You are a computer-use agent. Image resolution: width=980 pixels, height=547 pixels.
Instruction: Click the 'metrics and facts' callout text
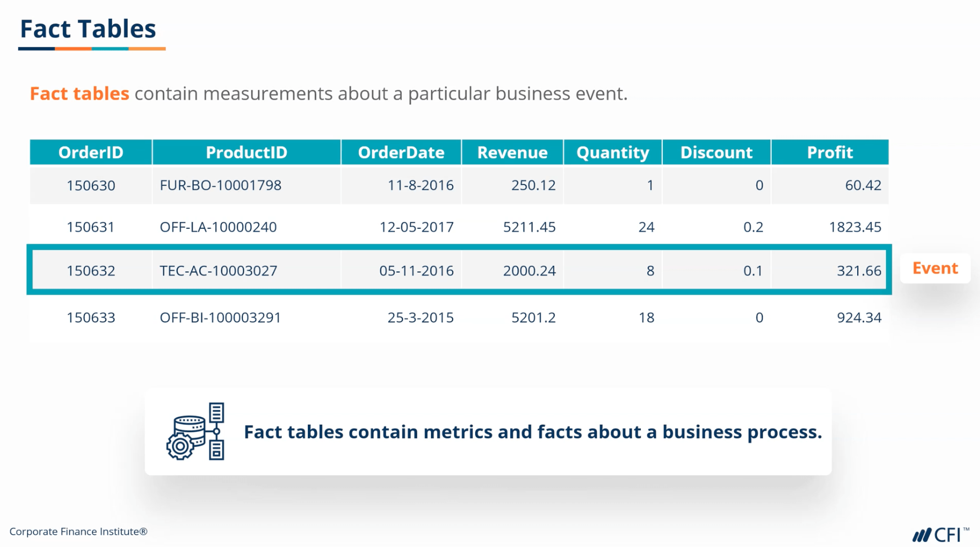532,432
